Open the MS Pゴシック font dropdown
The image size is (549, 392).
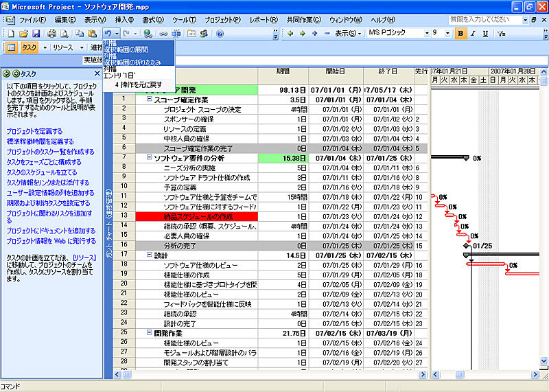pyautogui.click(x=427, y=33)
